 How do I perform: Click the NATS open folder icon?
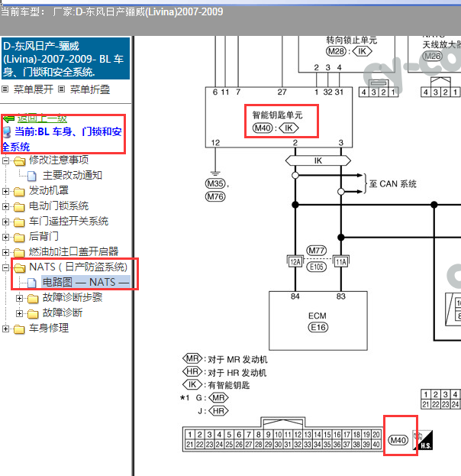[x=20, y=267]
